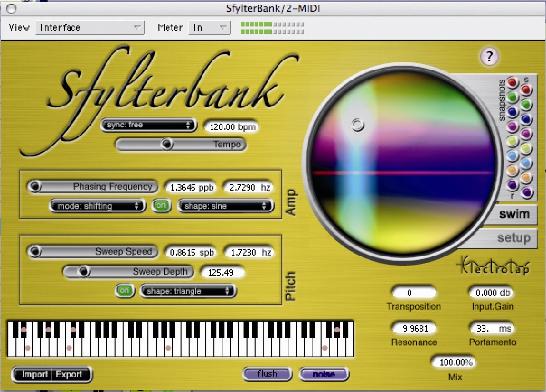The image size is (546, 392).
Task: Click the flush button
Action: (x=267, y=374)
